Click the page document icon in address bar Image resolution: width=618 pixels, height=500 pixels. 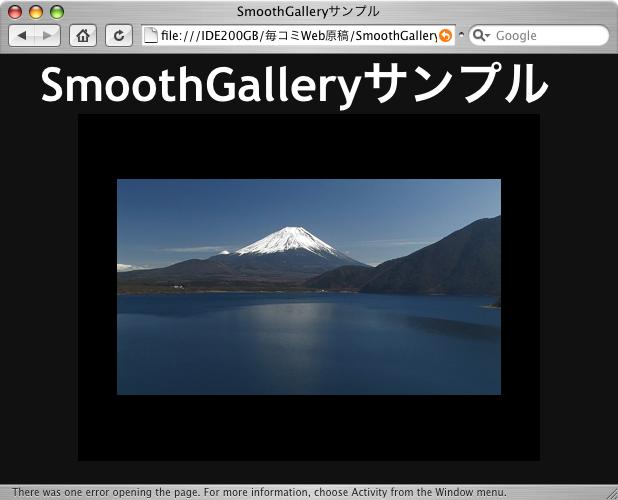coord(151,35)
